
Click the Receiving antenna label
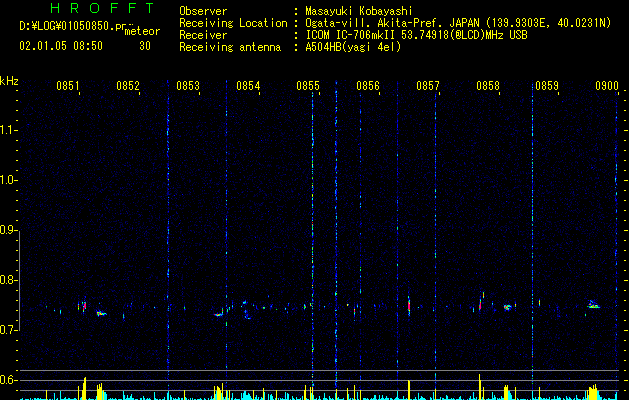230,47
